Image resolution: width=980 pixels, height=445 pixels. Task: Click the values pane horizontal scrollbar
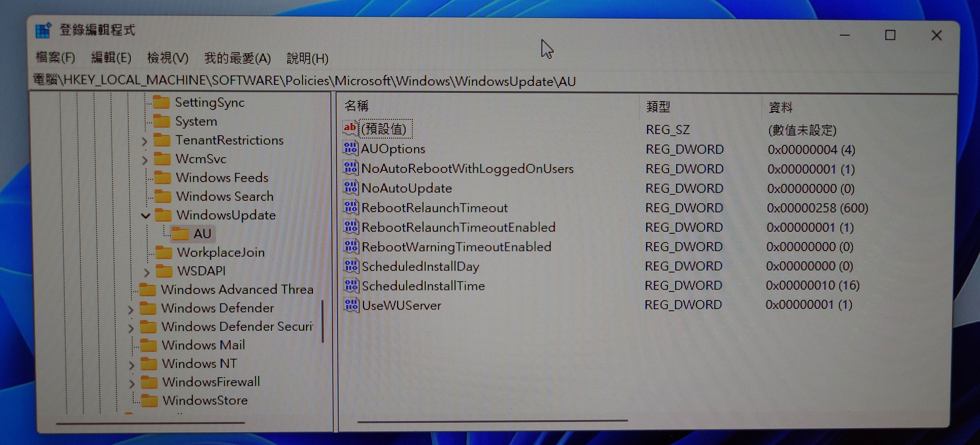[x=492, y=421]
